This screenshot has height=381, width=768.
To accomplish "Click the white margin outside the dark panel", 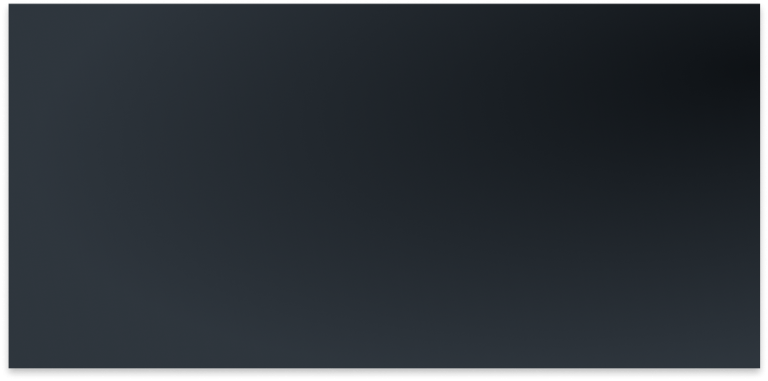I will pos(384,375).
